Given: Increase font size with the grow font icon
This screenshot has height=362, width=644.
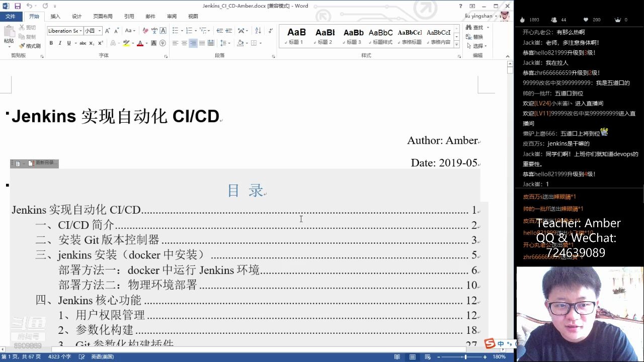Looking at the screenshot, I should click(x=107, y=31).
